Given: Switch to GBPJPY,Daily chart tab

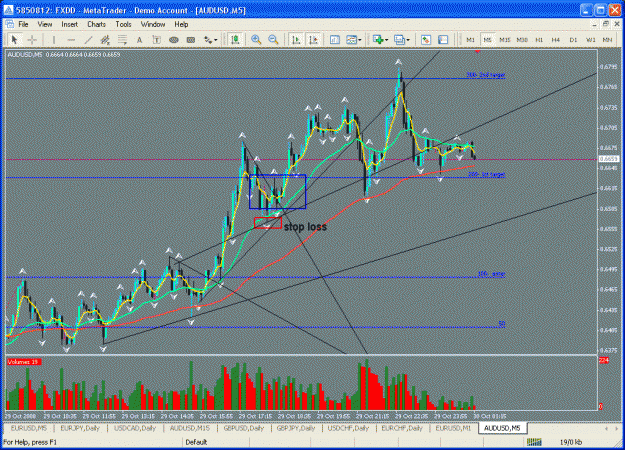Looking at the screenshot, I should [296, 428].
